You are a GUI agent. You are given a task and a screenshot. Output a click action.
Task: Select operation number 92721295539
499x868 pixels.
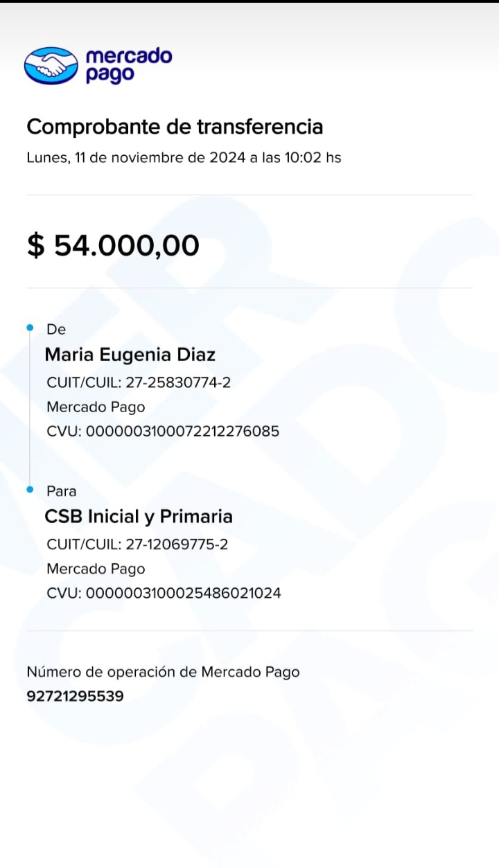coord(75,696)
